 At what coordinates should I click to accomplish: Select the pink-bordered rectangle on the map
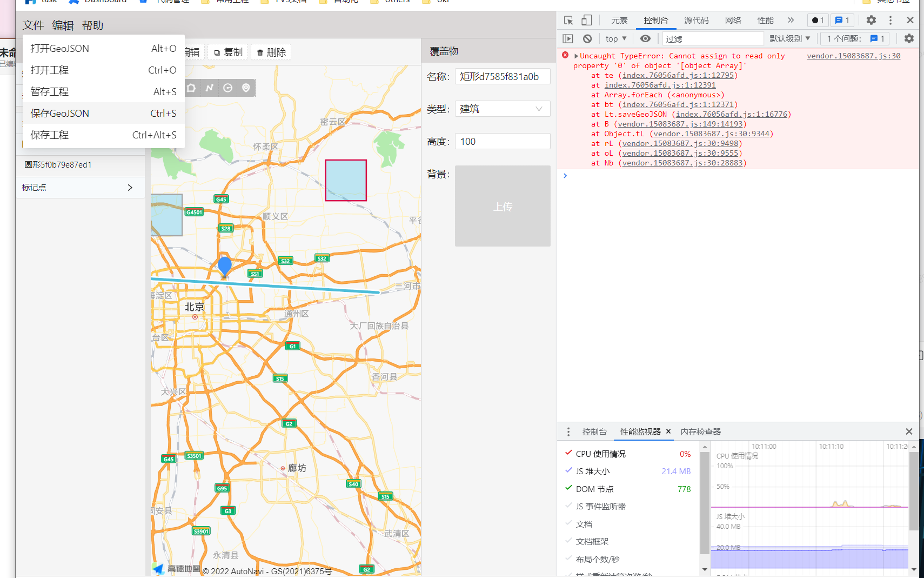346,180
